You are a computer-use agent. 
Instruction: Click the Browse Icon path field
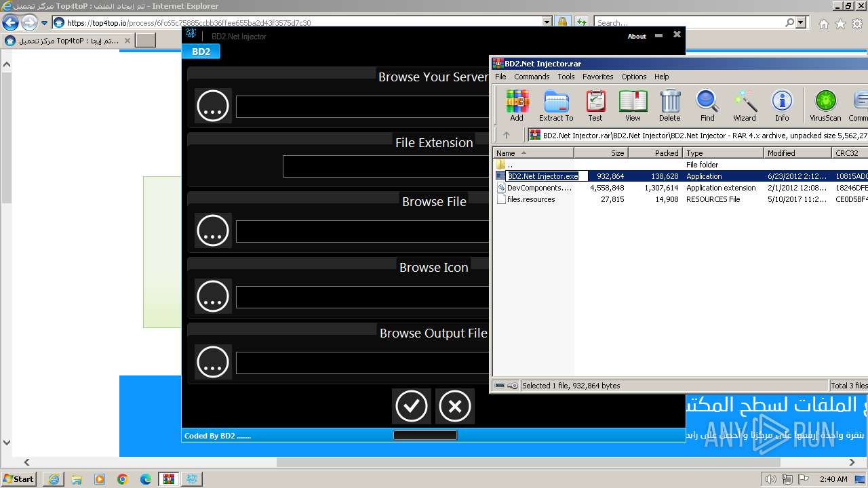tap(362, 298)
